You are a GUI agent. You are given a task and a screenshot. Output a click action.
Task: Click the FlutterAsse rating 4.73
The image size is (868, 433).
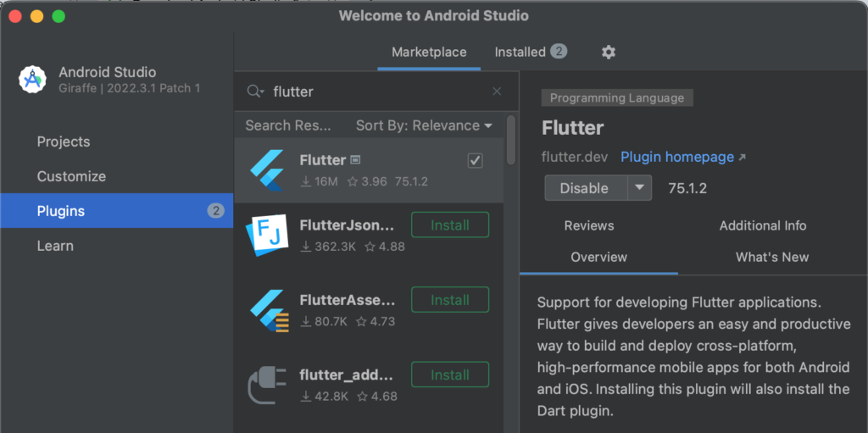click(376, 321)
